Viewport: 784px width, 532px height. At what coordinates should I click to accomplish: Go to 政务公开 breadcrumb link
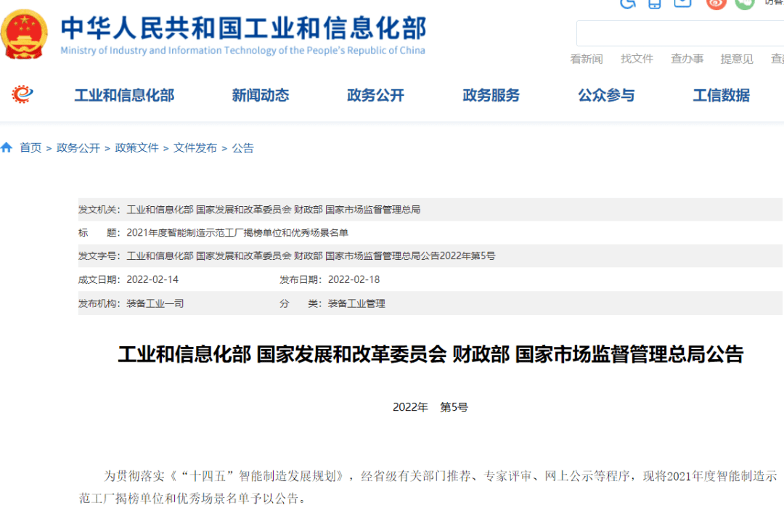point(78,148)
